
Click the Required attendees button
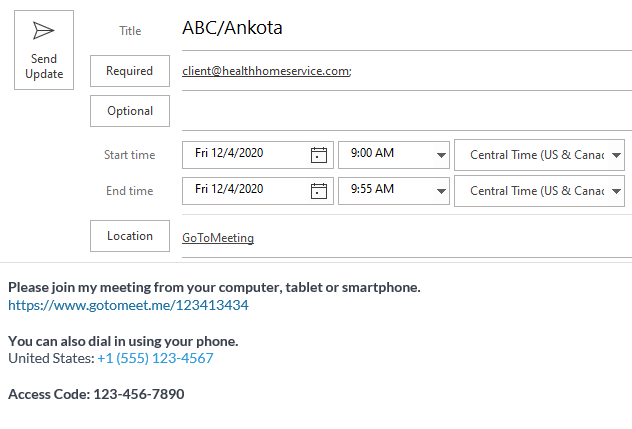click(x=130, y=71)
